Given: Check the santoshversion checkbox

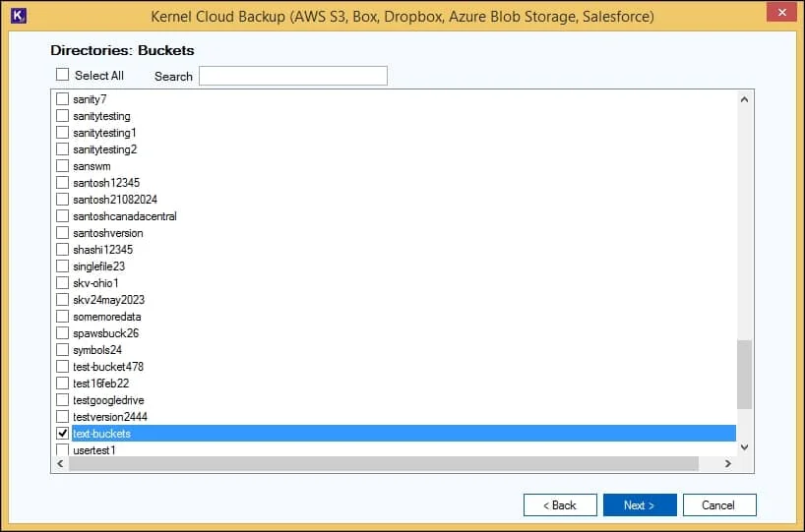Looking at the screenshot, I should point(63,232).
